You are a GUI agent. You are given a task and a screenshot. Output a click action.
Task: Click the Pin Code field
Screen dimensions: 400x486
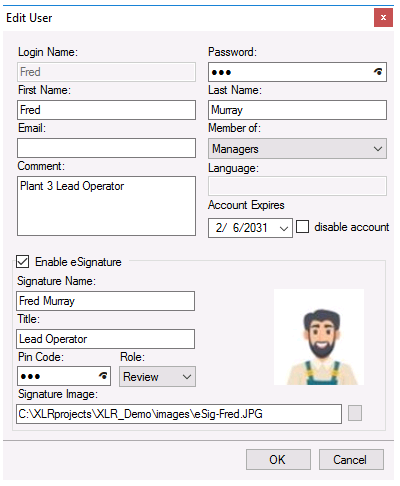pyautogui.click(x=64, y=376)
